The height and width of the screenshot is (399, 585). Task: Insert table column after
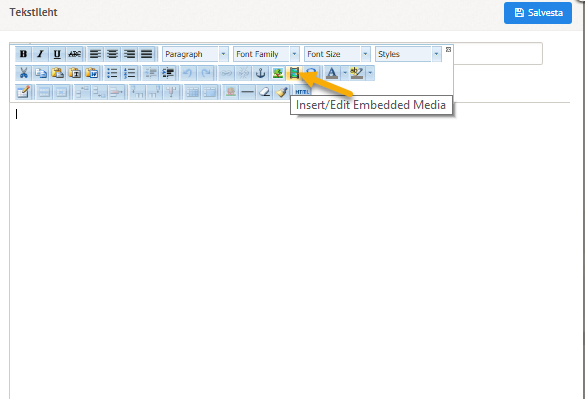click(x=154, y=92)
